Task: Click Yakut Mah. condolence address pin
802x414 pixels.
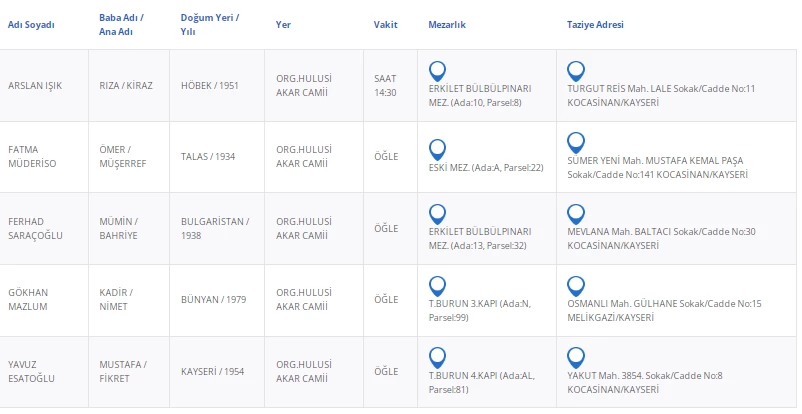Action: point(575,358)
